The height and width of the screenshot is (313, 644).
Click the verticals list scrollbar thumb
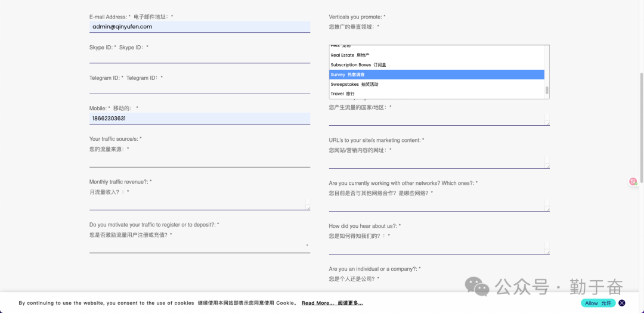(x=547, y=91)
